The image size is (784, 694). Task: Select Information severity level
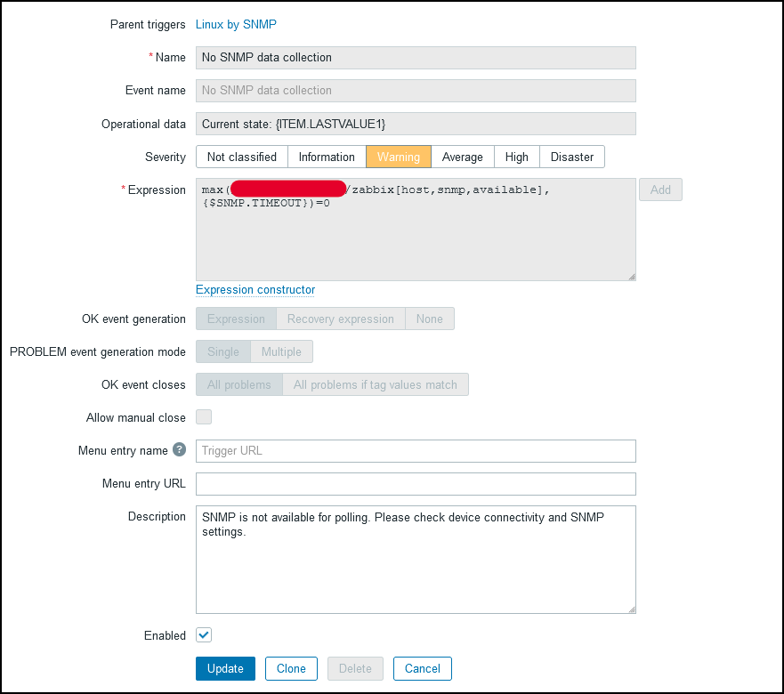pos(327,157)
